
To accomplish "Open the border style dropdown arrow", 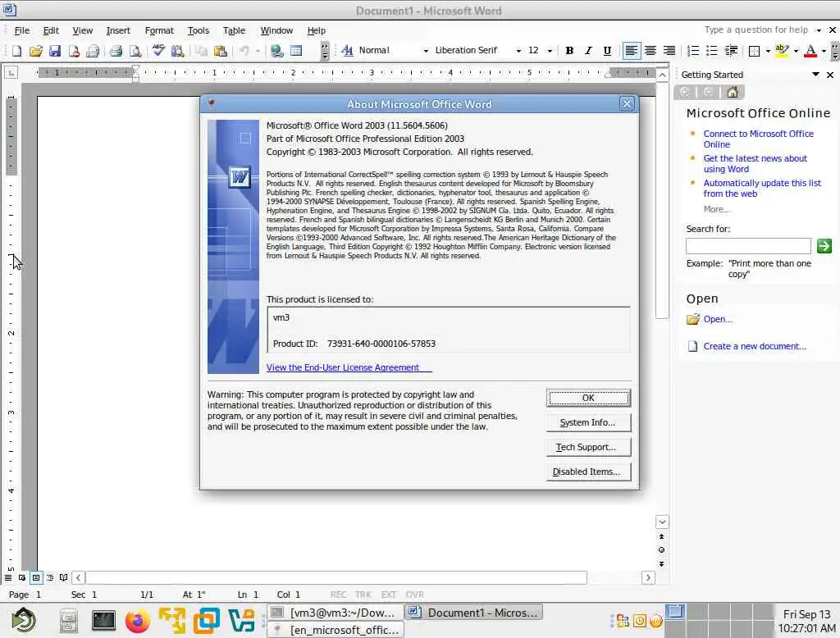I will point(768,51).
